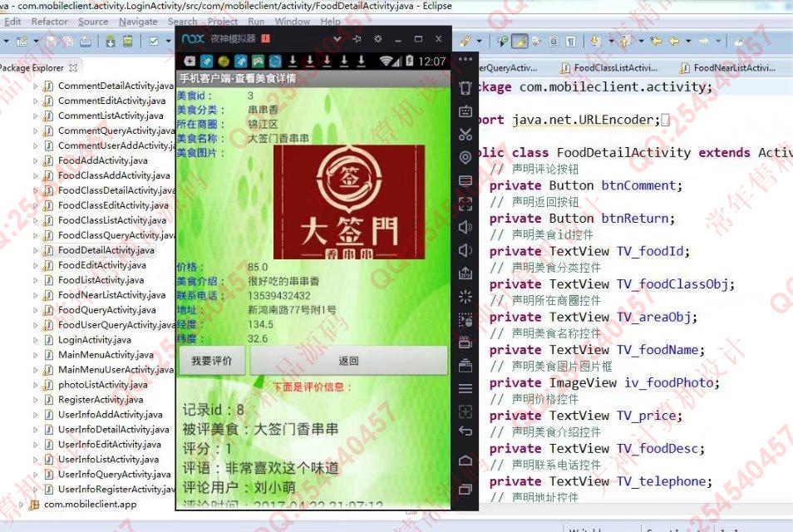Open Nox virtual location pin icon
Image resolution: width=793 pixels, height=532 pixels.
point(465,158)
